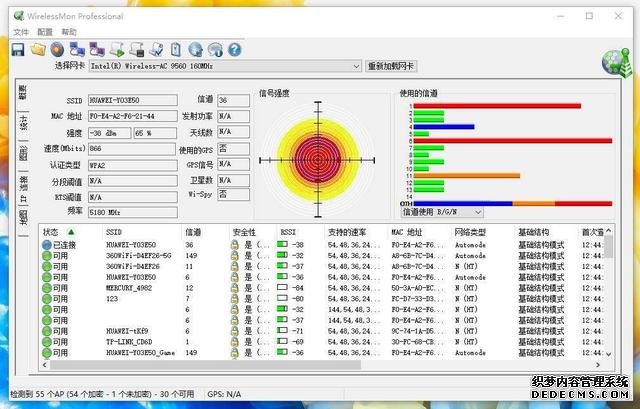Click the lock icon in the 123 row
The image size is (640, 409).
tap(235, 299)
